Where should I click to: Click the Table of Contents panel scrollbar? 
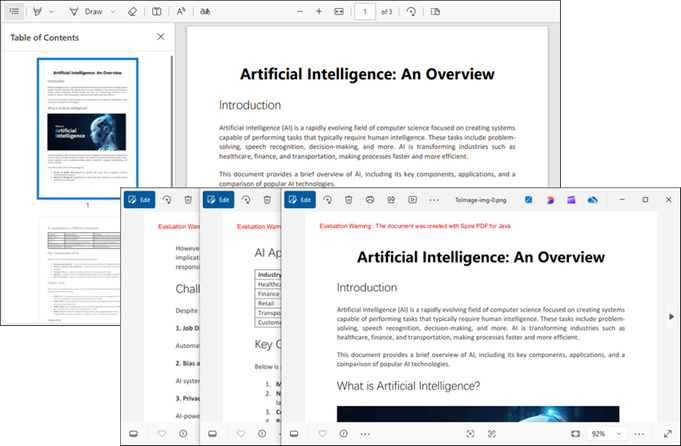point(172,122)
